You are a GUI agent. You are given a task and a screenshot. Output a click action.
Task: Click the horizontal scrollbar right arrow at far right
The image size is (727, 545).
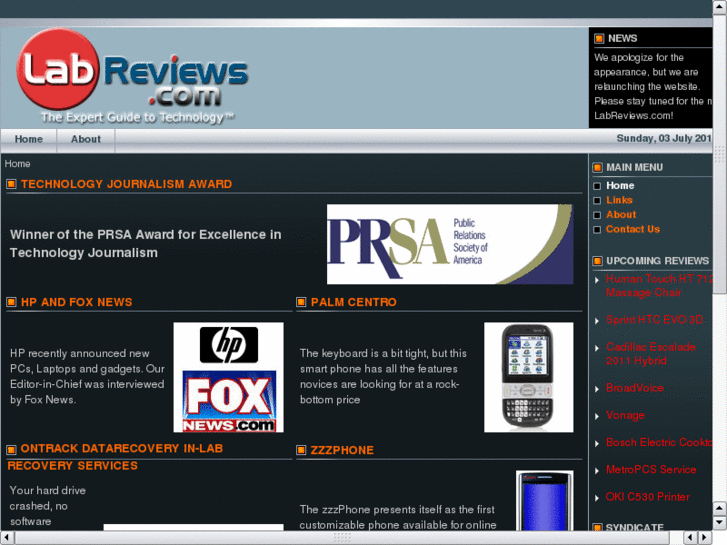[705, 538]
